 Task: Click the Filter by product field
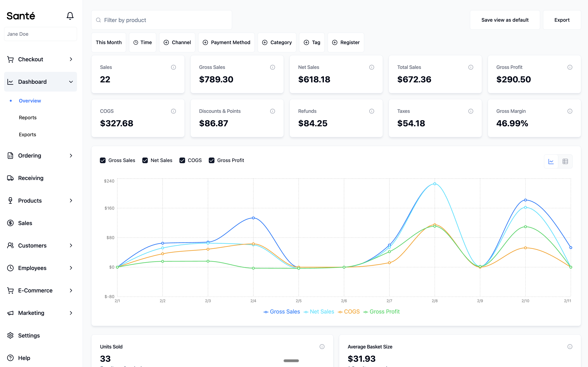point(162,20)
